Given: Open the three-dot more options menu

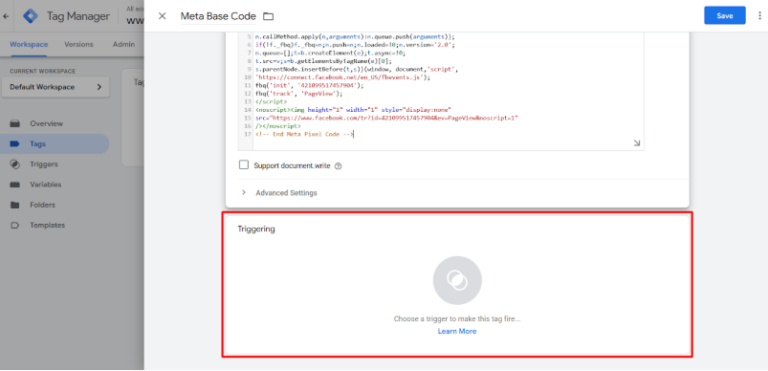Looking at the screenshot, I should pyautogui.click(x=760, y=16).
